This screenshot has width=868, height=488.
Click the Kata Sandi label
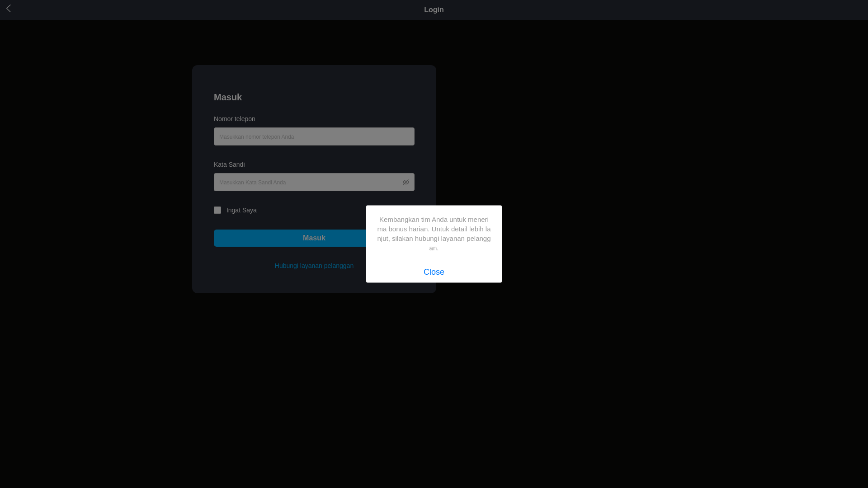click(x=229, y=164)
